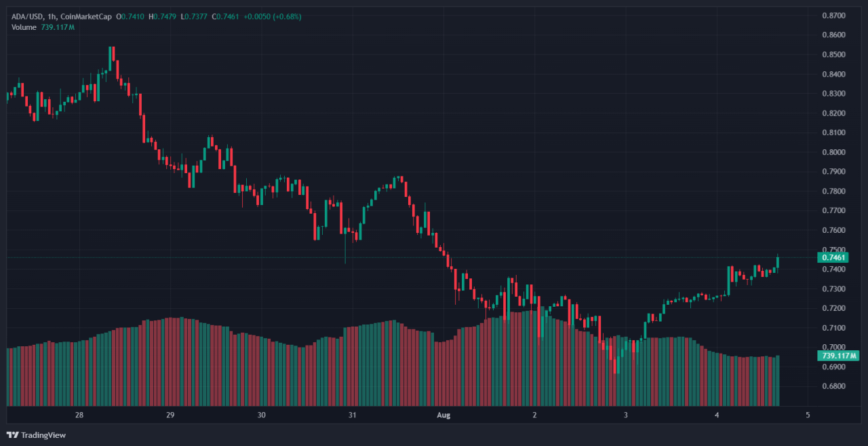Click the 29 date label on the time axis
Screen dimensions: 868x446
point(170,415)
